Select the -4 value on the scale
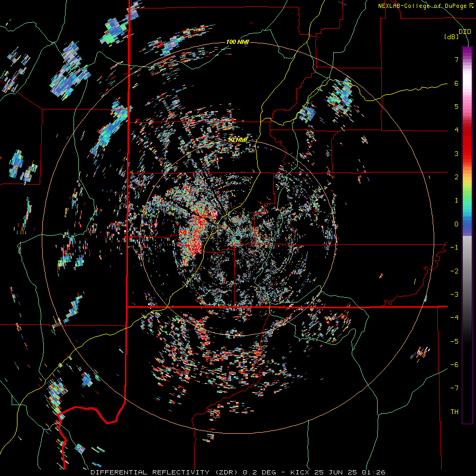Image resolution: width=476 pixels, height=476 pixels. pyautogui.click(x=454, y=318)
